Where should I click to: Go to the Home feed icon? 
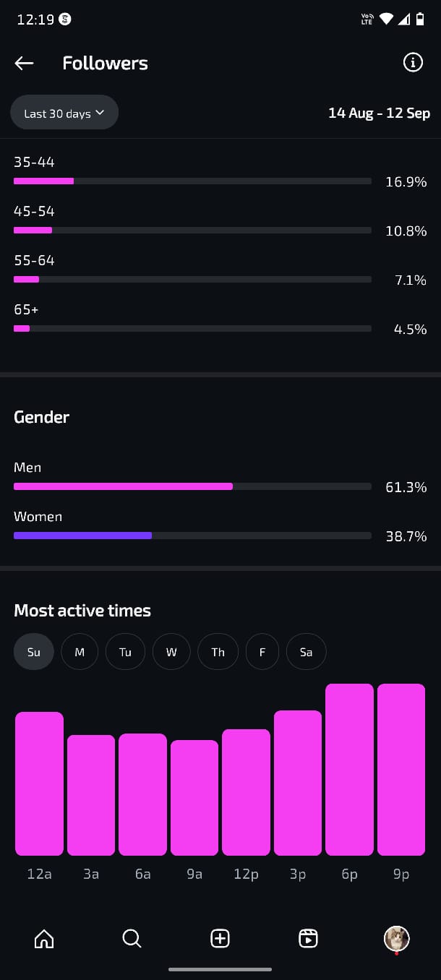click(x=44, y=938)
